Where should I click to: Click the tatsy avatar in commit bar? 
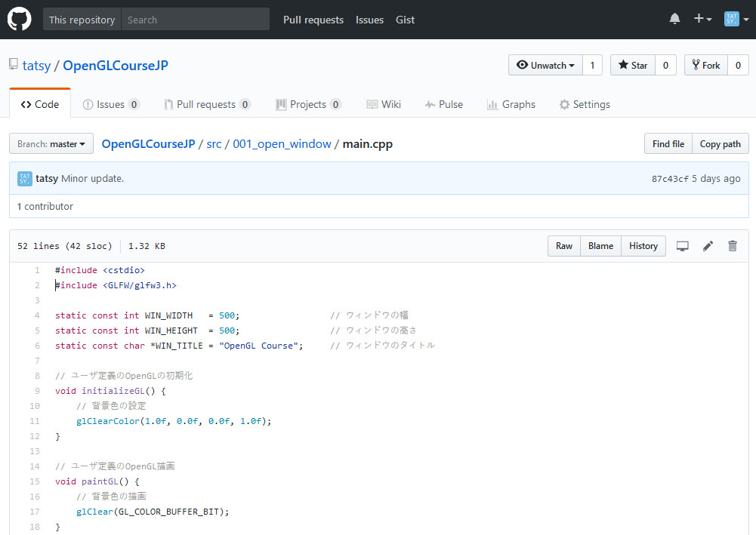(25, 179)
